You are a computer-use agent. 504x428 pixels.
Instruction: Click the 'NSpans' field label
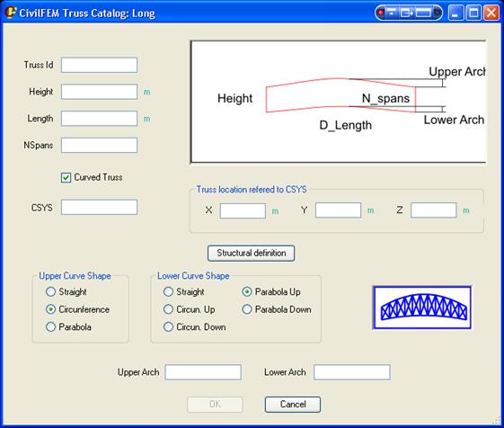tap(39, 145)
